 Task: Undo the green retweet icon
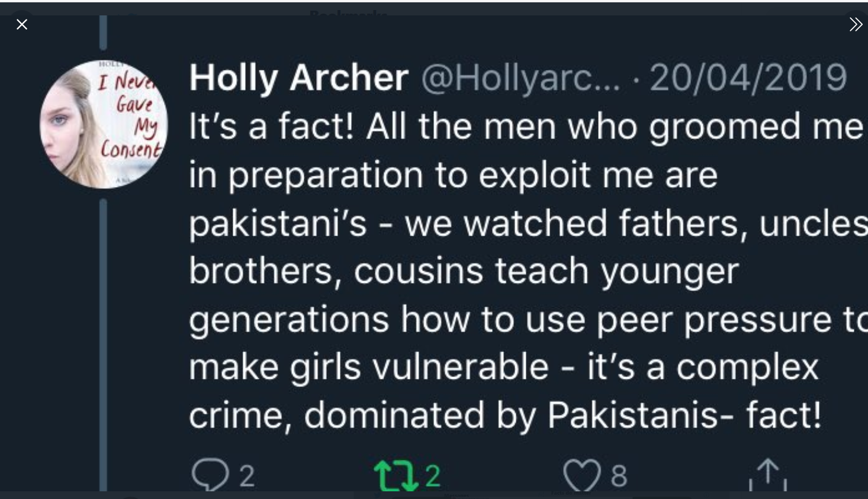[396, 476]
